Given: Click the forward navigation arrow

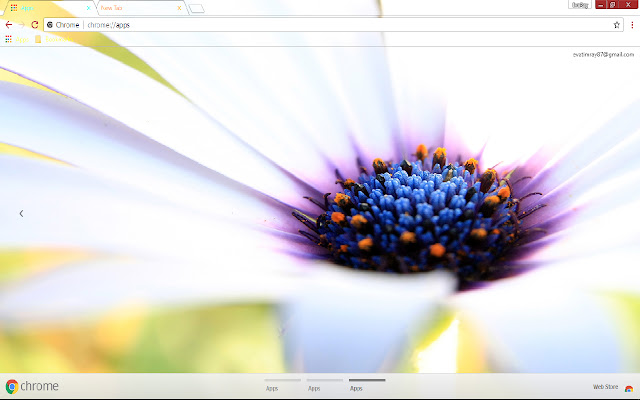Looking at the screenshot, I should tap(22, 25).
